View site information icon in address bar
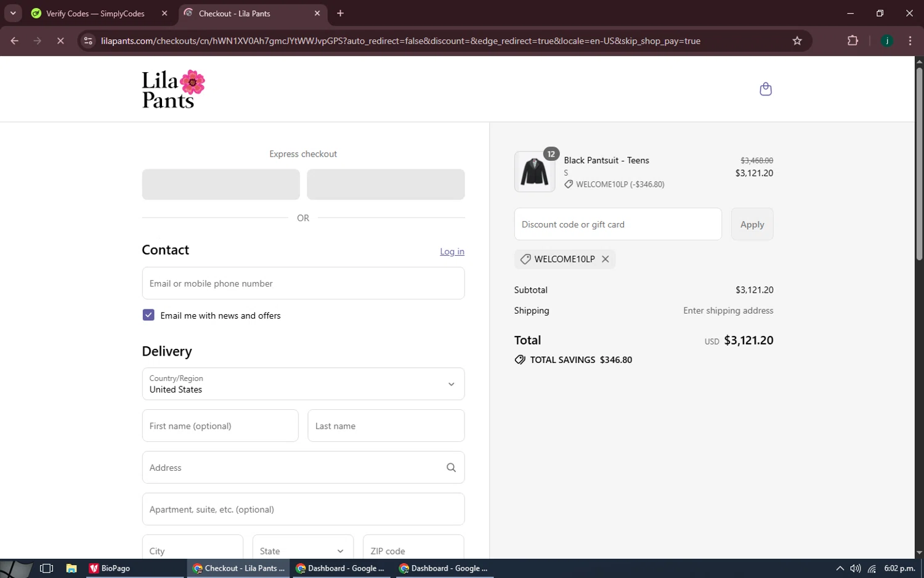Viewport: 924px width, 578px height. click(x=88, y=41)
